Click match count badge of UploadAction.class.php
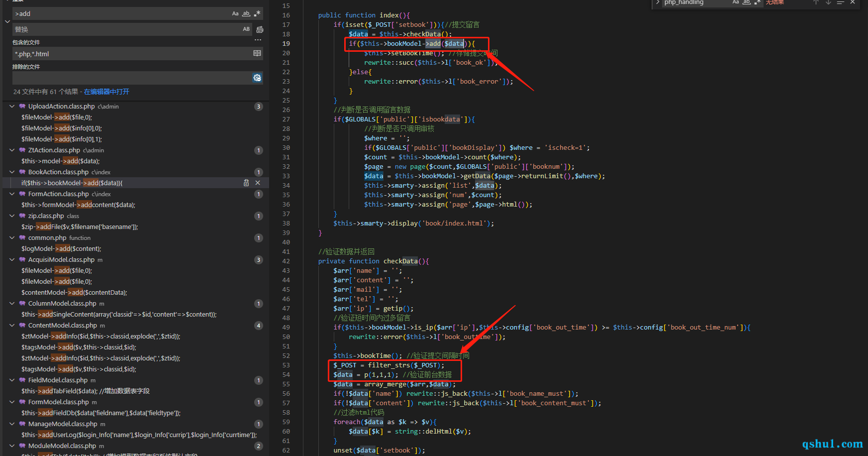 tap(259, 107)
